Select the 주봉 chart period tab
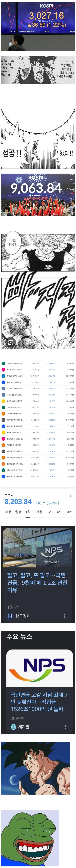 (8, 512)
